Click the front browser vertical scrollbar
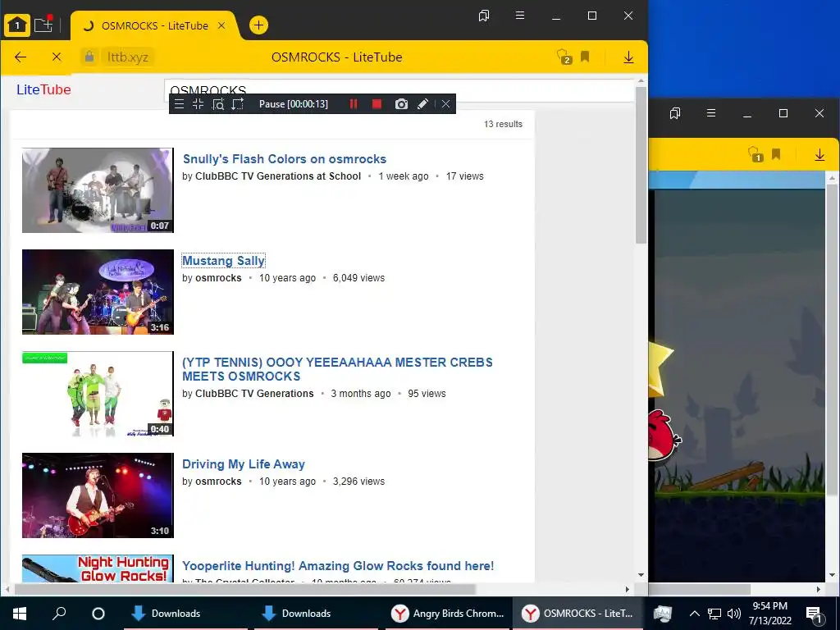The height and width of the screenshot is (630, 840). pos(641,165)
